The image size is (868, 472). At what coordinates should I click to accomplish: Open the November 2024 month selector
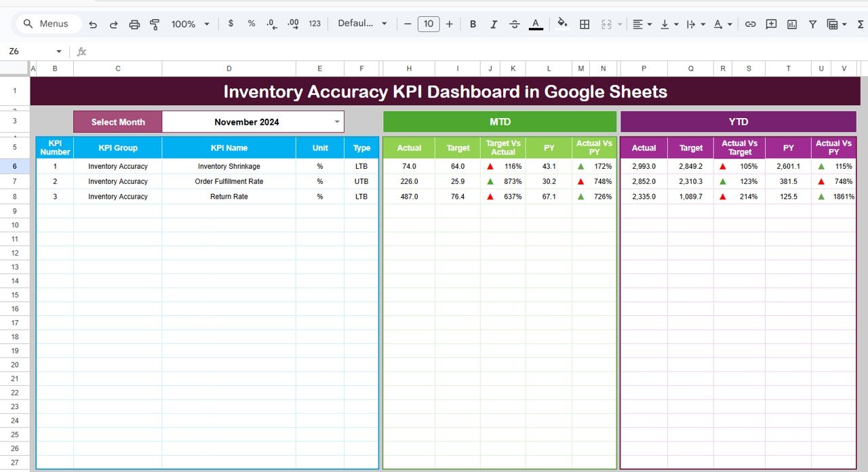[251, 121]
